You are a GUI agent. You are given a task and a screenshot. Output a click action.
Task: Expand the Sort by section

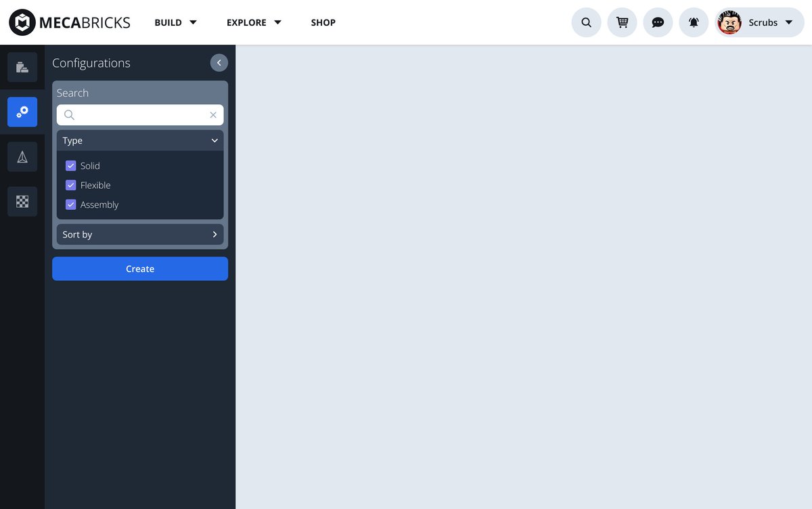pyautogui.click(x=140, y=234)
